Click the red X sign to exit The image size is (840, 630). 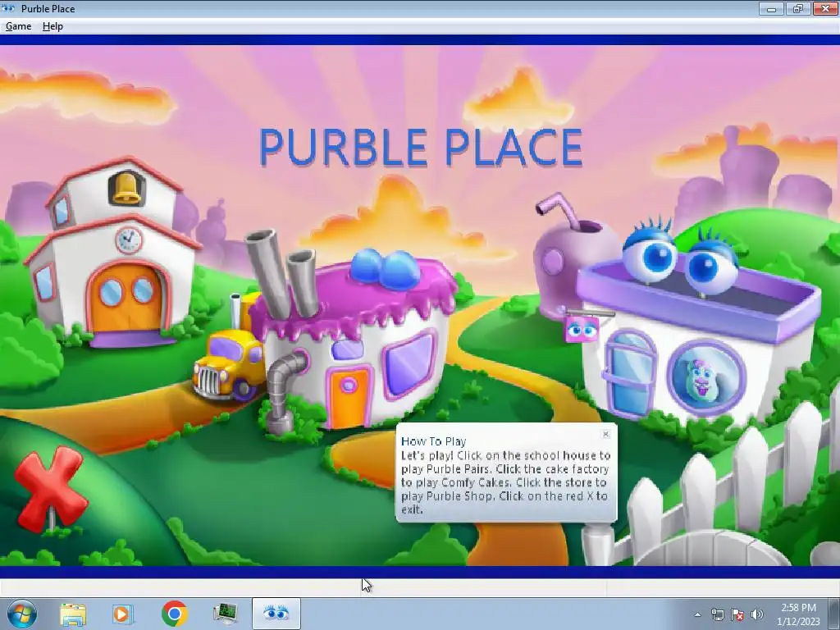(x=50, y=489)
